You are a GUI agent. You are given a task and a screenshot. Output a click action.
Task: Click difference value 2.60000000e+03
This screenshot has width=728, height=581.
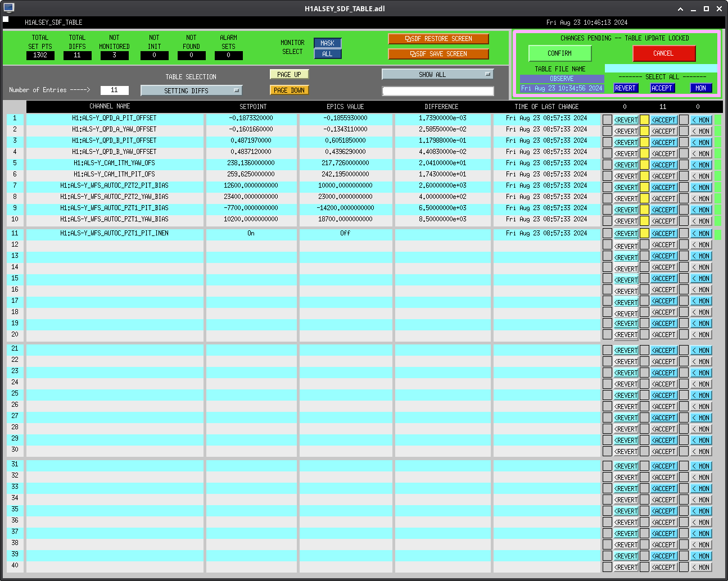tap(442, 185)
